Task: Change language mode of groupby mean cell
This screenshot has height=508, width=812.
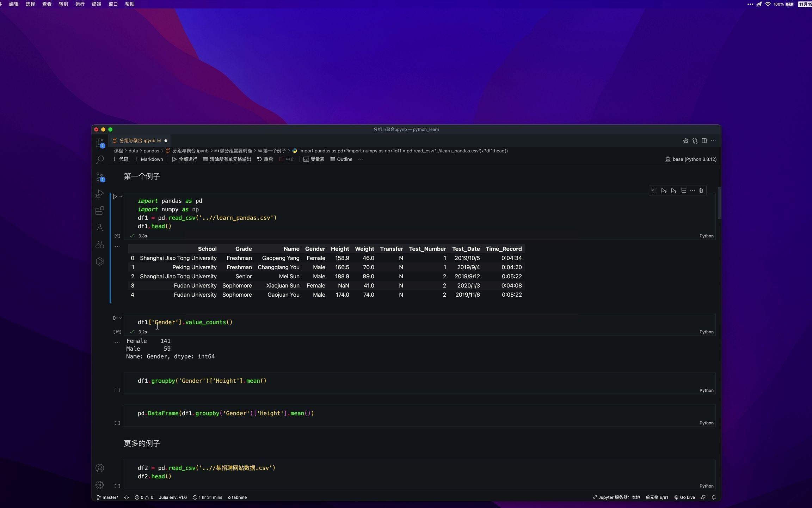Action: (x=706, y=391)
